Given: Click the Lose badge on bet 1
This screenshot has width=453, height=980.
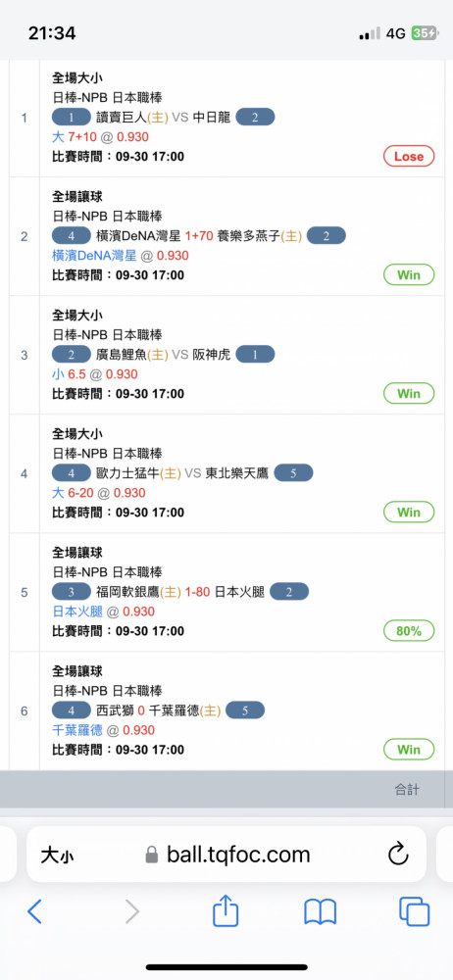Looking at the screenshot, I should click(409, 156).
